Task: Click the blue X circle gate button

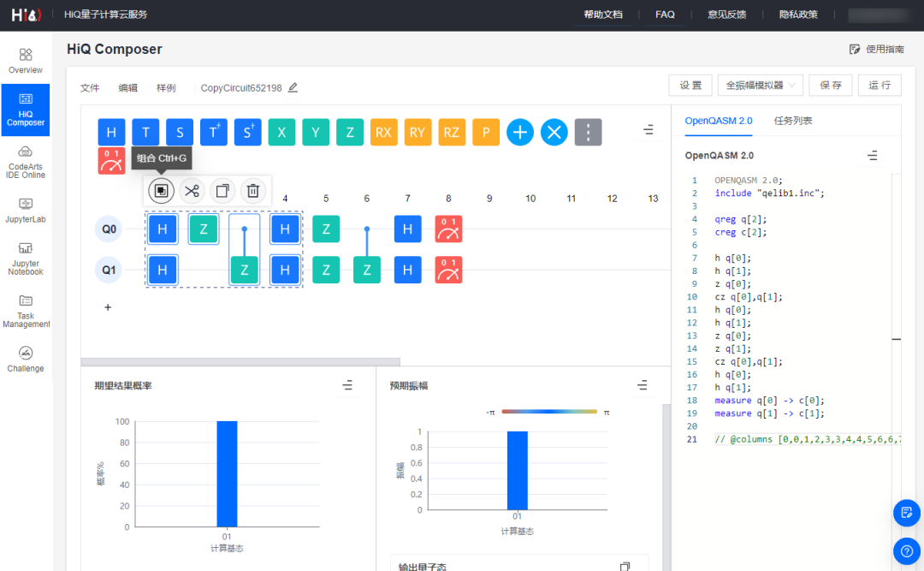Action: pos(554,132)
